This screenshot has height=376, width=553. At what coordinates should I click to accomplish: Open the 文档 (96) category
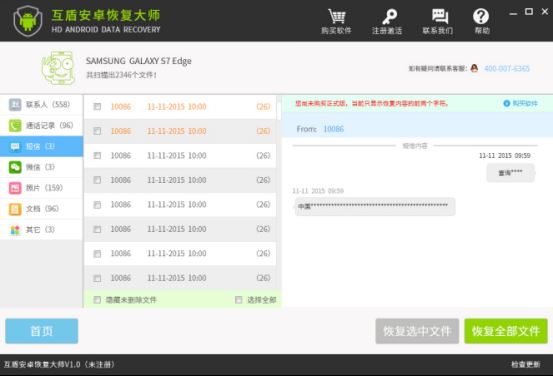coord(42,209)
